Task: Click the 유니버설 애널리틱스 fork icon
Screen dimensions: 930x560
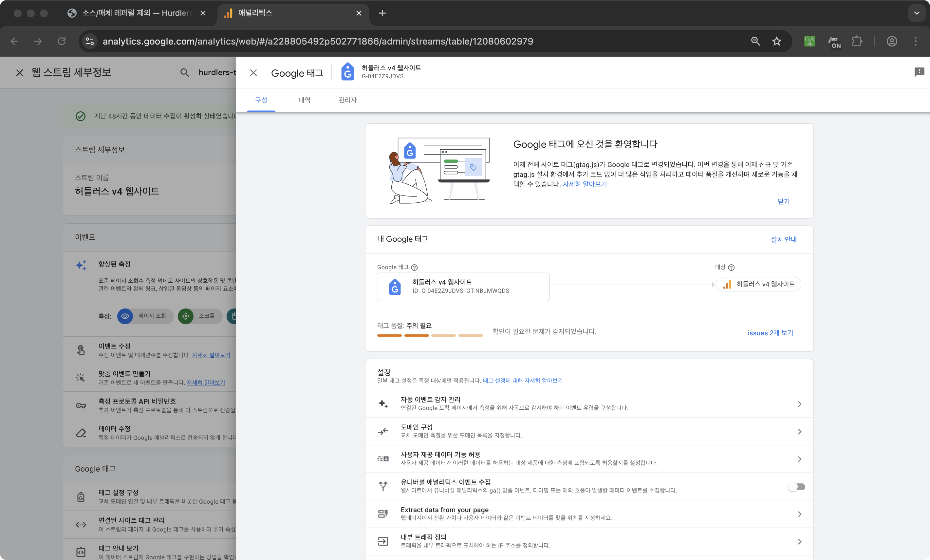Action: pyautogui.click(x=383, y=486)
